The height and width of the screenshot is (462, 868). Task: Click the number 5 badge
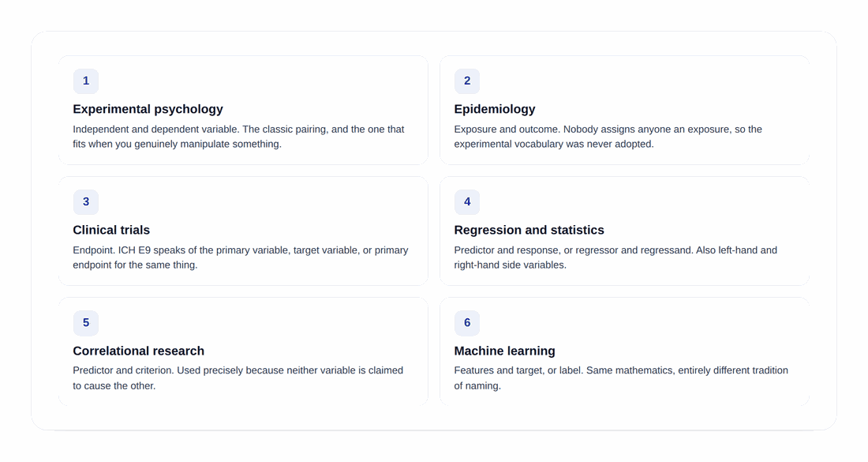tap(86, 322)
